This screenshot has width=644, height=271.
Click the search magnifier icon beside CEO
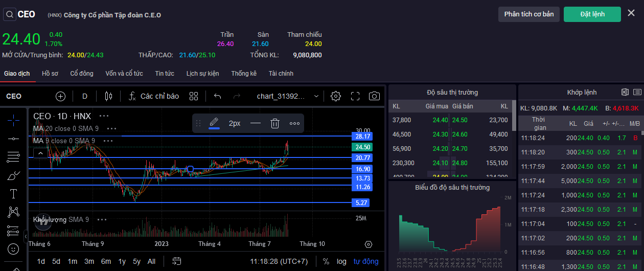point(10,14)
